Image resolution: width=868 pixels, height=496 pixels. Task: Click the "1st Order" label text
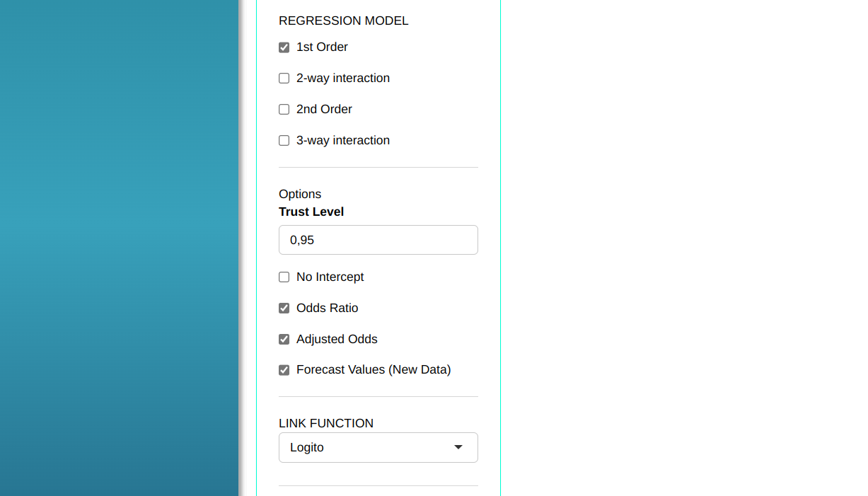pyautogui.click(x=322, y=47)
